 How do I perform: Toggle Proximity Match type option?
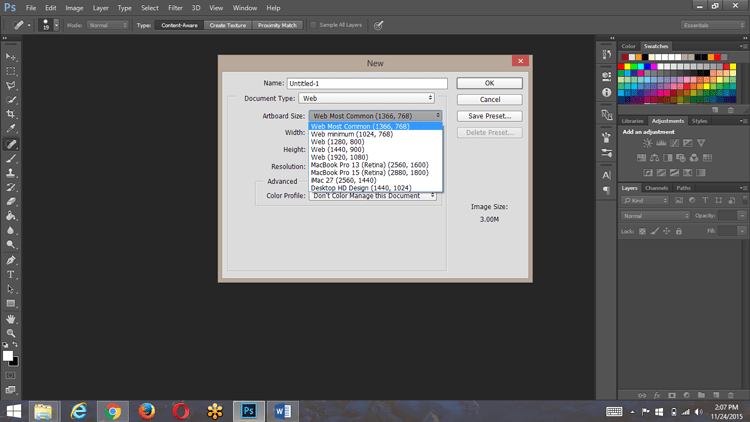tap(277, 25)
